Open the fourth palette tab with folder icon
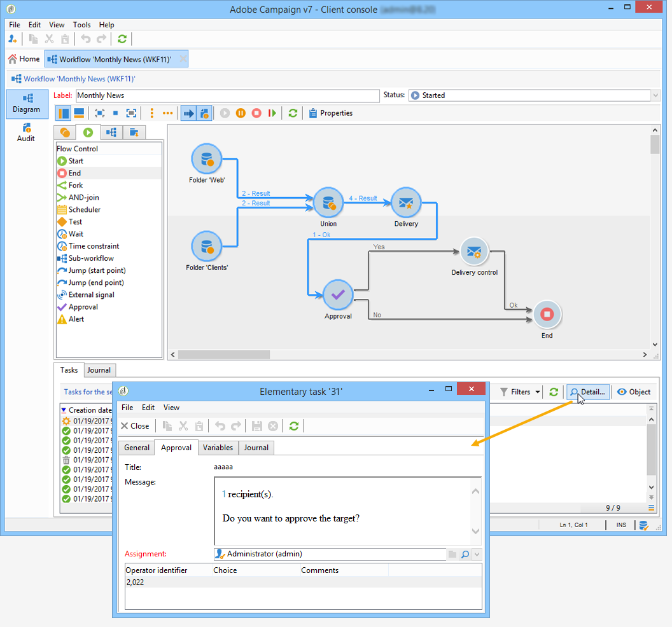Screen dimensions: 672x627 click(x=134, y=132)
